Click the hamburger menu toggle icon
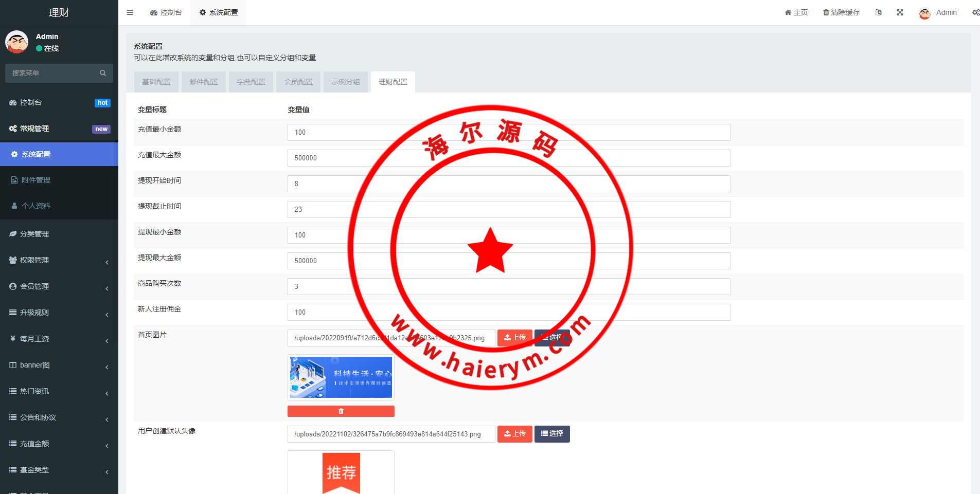980x494 pixels. click(130, 12)
